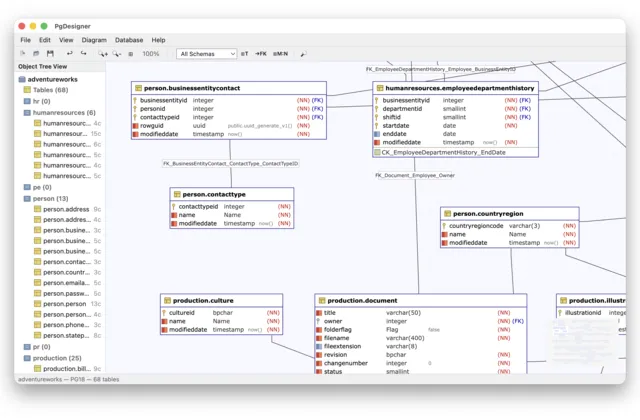Click the blue nullable icon beside enddate
Screen dimensions: 640x420
(377, 134)
